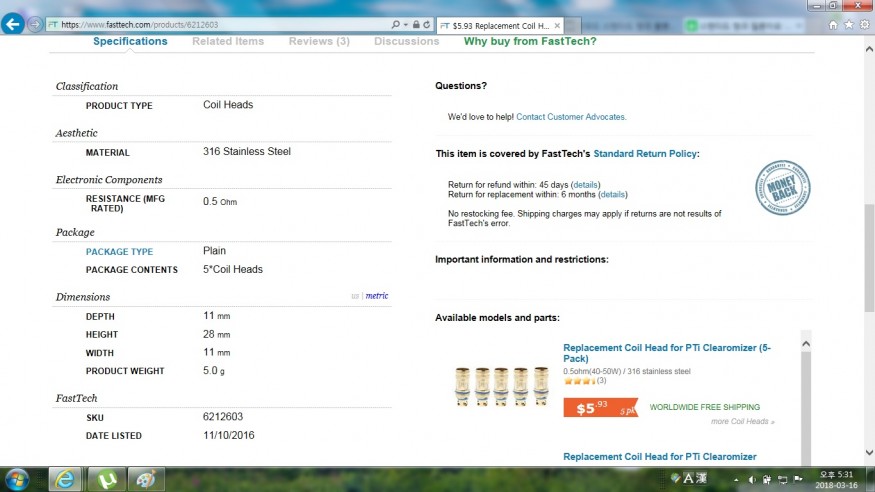Open Why buy from FastTech? tab
This screenshot has height=492, width=875.
point(530,41)
